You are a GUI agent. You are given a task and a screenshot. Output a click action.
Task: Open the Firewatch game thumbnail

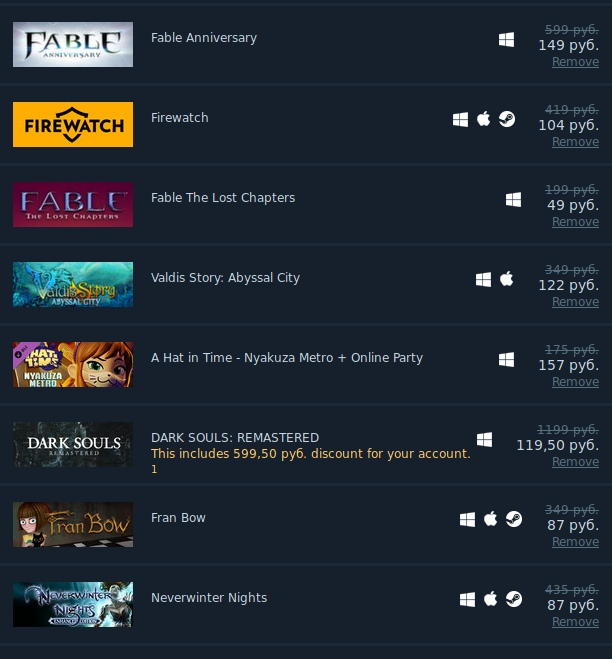(x=73, y=124)
